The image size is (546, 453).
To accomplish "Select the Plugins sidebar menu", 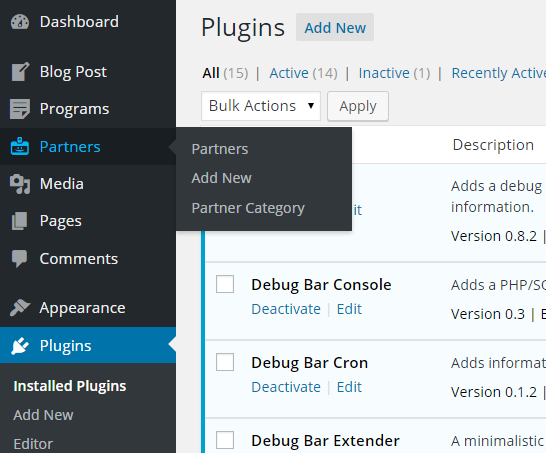I will (88, 345).
